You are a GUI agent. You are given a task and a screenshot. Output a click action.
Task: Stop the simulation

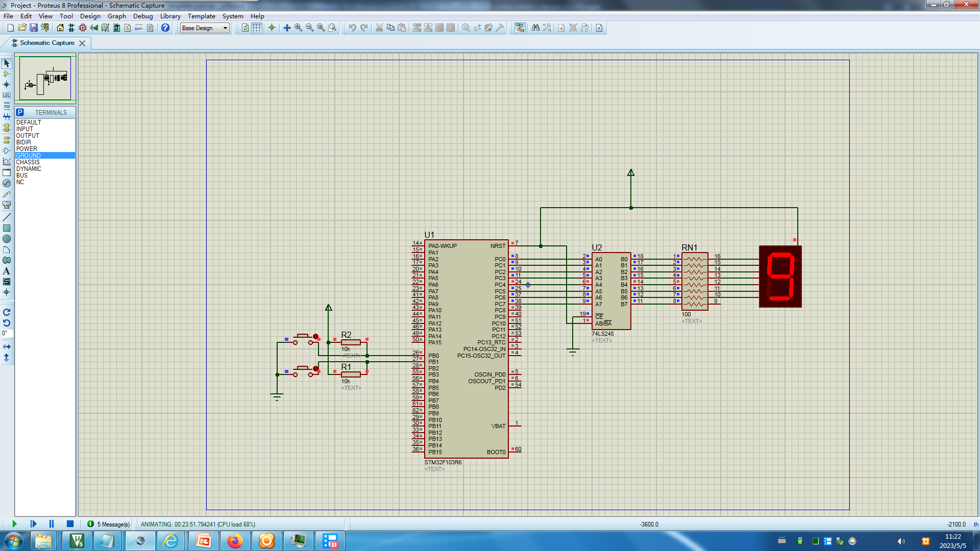[x=70, y=524]
